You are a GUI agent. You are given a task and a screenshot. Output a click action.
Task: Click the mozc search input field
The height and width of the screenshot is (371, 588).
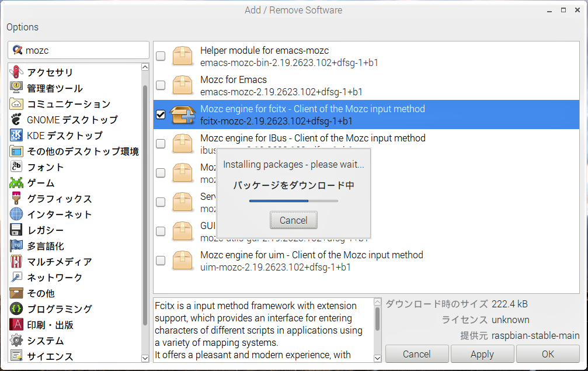click(x=78, y=50)
